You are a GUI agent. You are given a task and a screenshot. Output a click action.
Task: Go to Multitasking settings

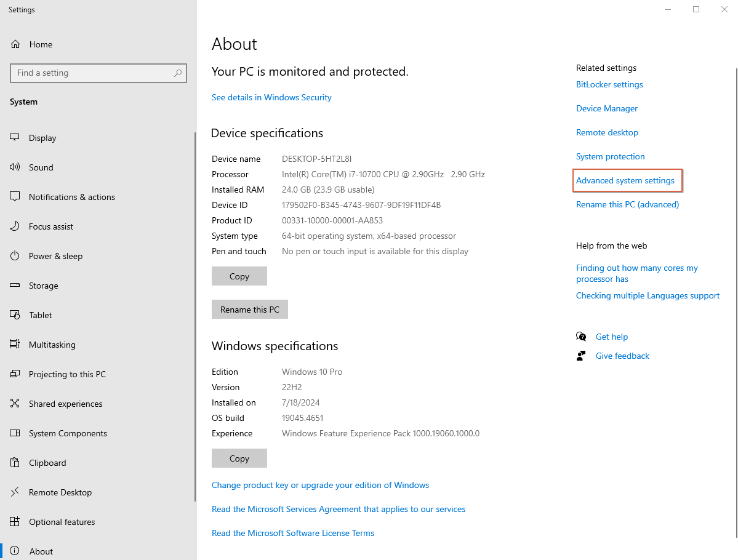(52, 345)
